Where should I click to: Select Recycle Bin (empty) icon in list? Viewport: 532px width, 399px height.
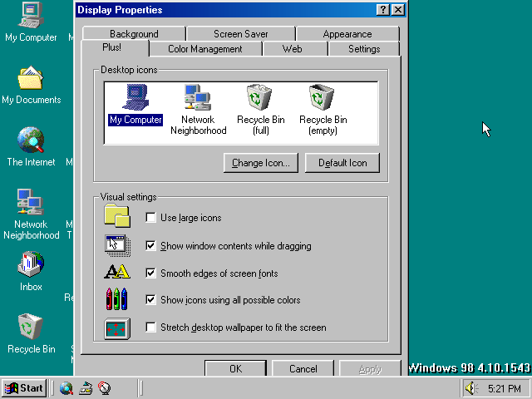(x=323, y=109)
